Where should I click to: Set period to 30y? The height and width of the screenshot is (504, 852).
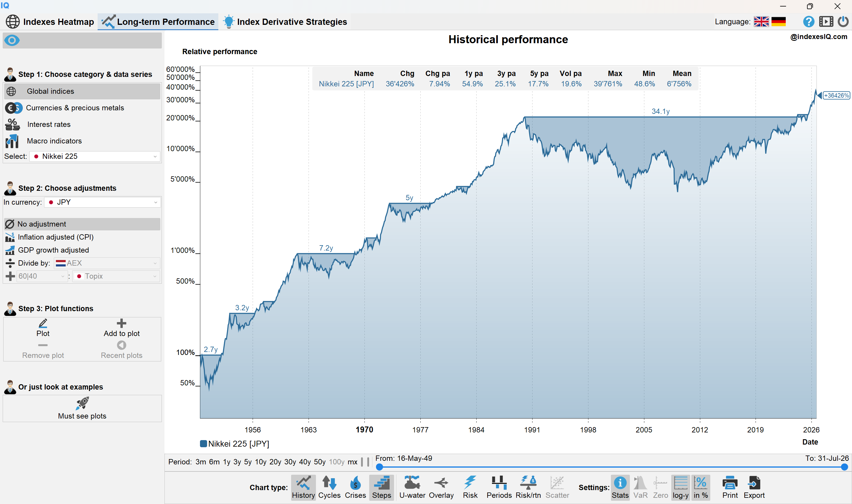coord(290,462)
